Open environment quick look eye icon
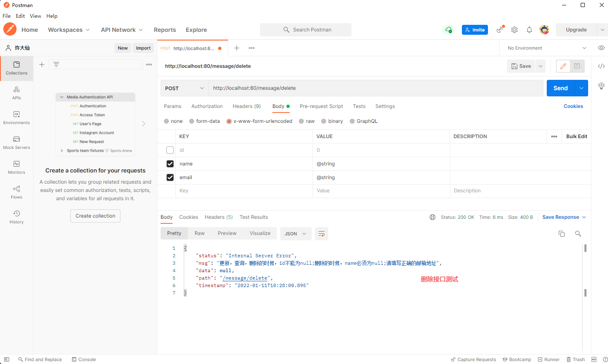 point(601,48)
